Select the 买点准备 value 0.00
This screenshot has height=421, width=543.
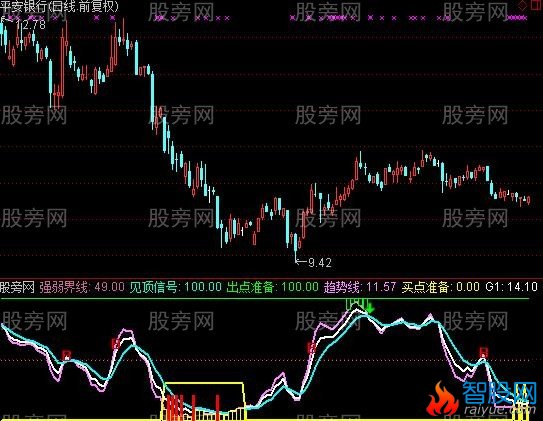(x=468, y=287)
